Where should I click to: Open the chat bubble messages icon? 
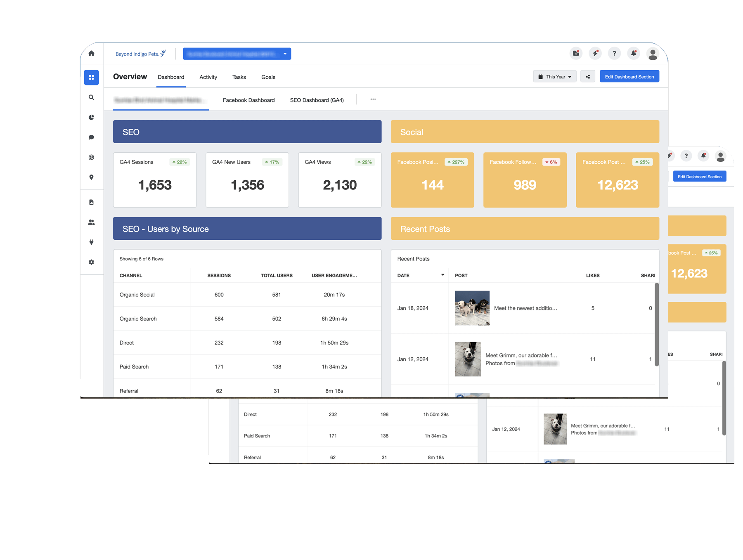91,137
